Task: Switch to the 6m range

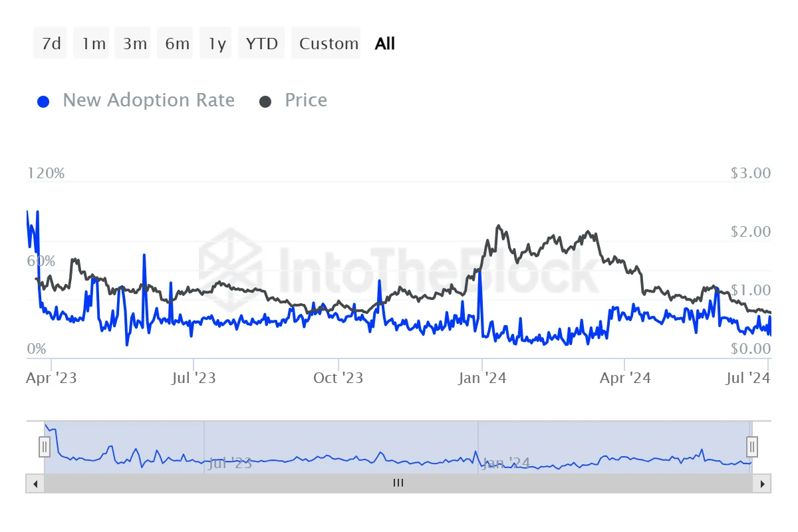Action: (x=176, y=43)
